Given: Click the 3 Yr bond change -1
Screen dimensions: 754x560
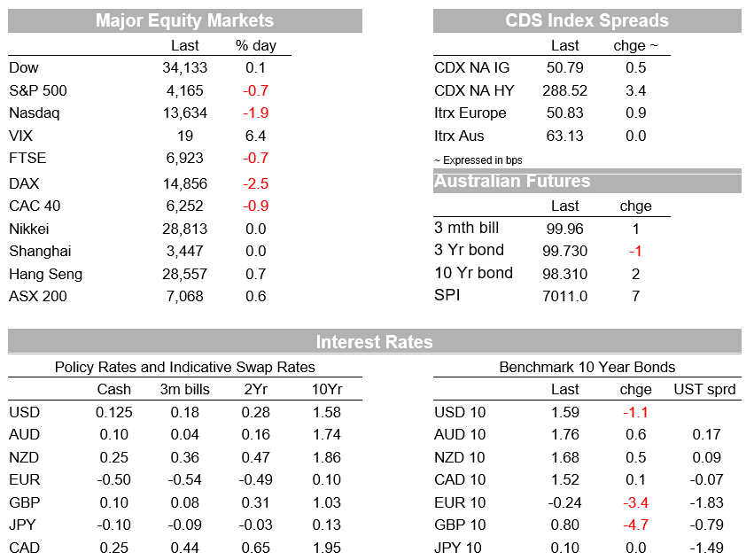Looking at the screenshot, I should pyautogui.click(x=635, y=251).
